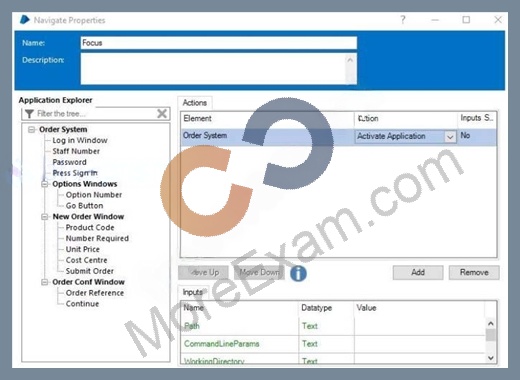Viewport: 520px width, 380px height.
Task: Click the Remove button
Action: coord(474,272)
